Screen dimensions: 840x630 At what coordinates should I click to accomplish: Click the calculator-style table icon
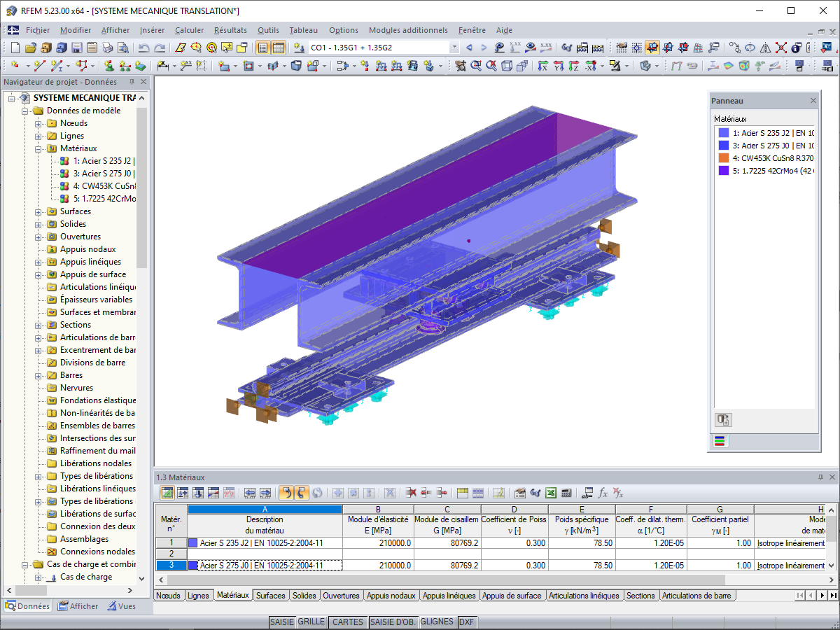566,493
